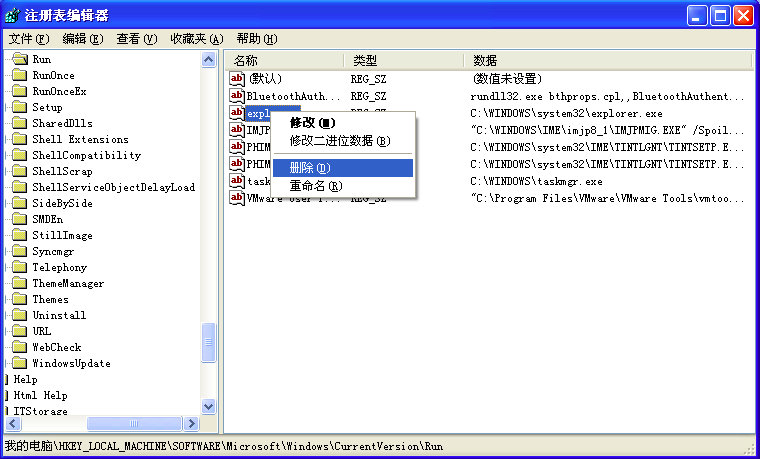Select 重命名(R) from the context menu

(x=342, y=186)
